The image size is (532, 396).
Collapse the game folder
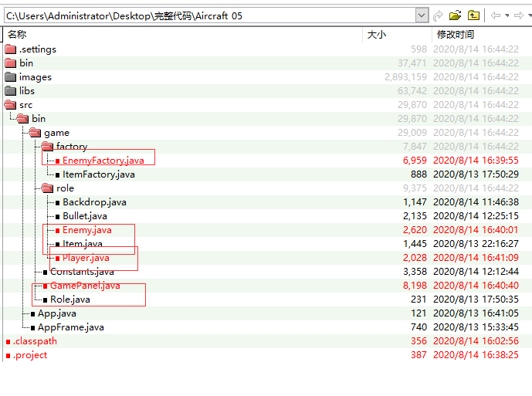pyautogui.click(x=35, y=133)
